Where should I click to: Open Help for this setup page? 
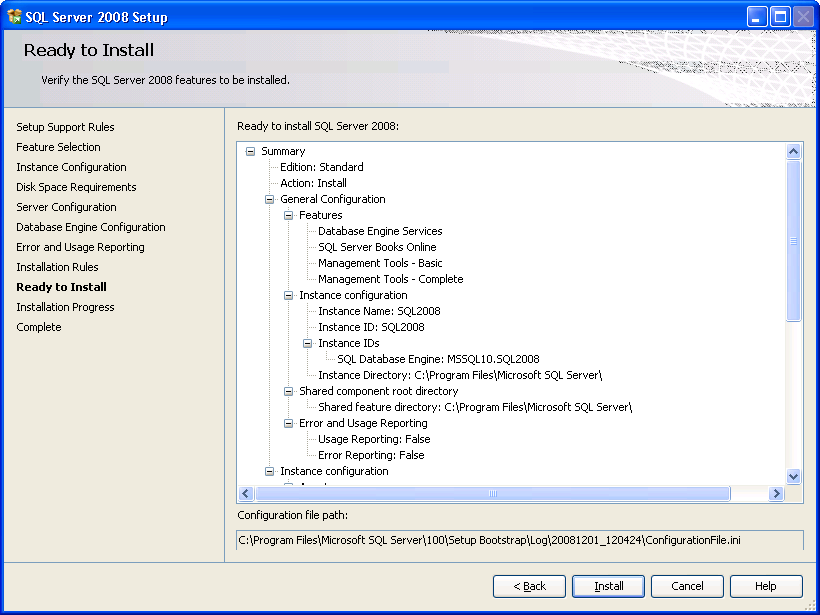[x=766, y=586]
